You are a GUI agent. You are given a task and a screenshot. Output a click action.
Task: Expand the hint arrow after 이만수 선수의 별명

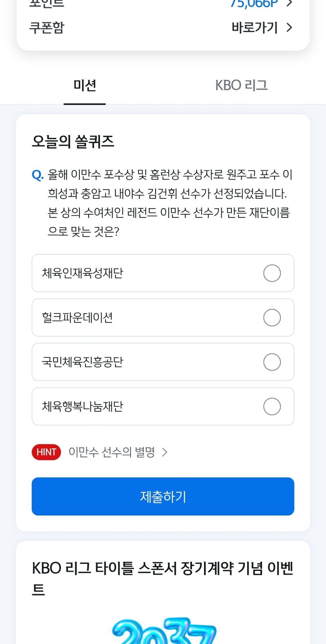[x=165, y=452]
